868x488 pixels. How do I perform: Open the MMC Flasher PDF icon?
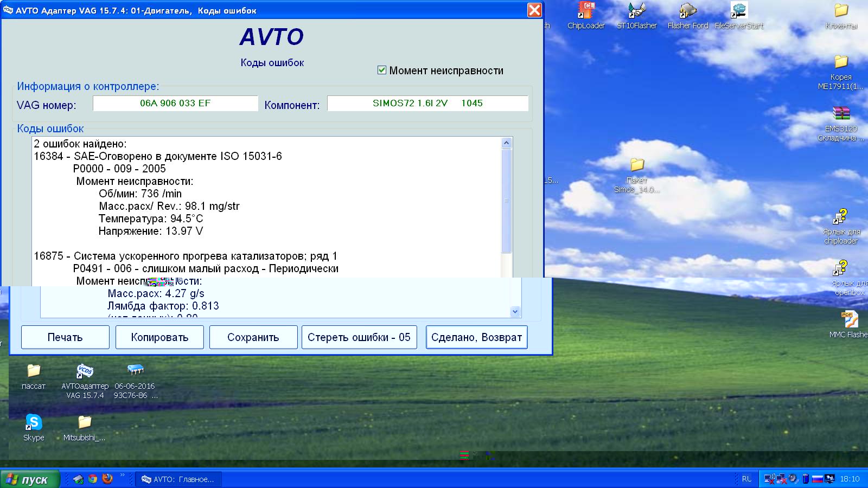click(x=847, y=319)
